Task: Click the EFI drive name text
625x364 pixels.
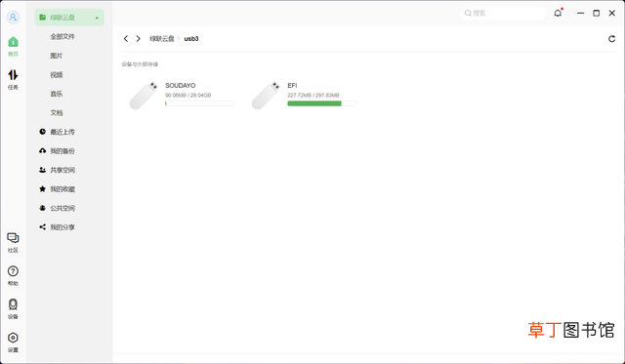Action: click(x=292, y=85)
